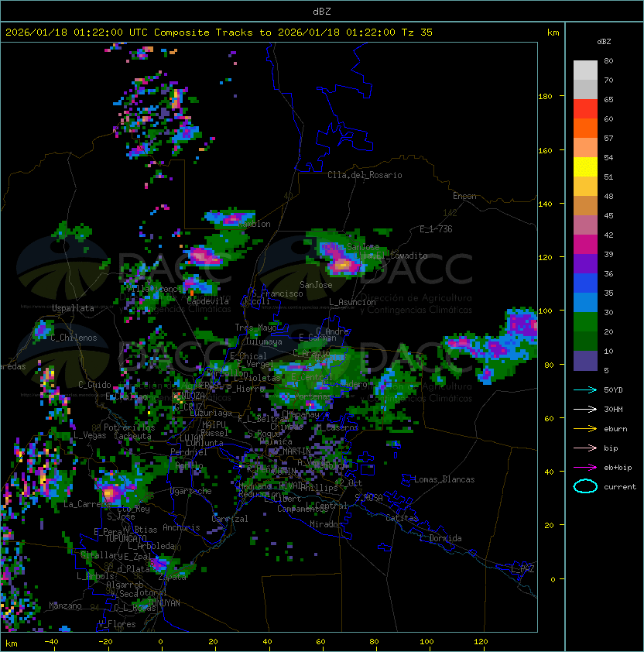Click the 'Tres_Mayo' map label
The image size is (644, 652).
(255, 328)
